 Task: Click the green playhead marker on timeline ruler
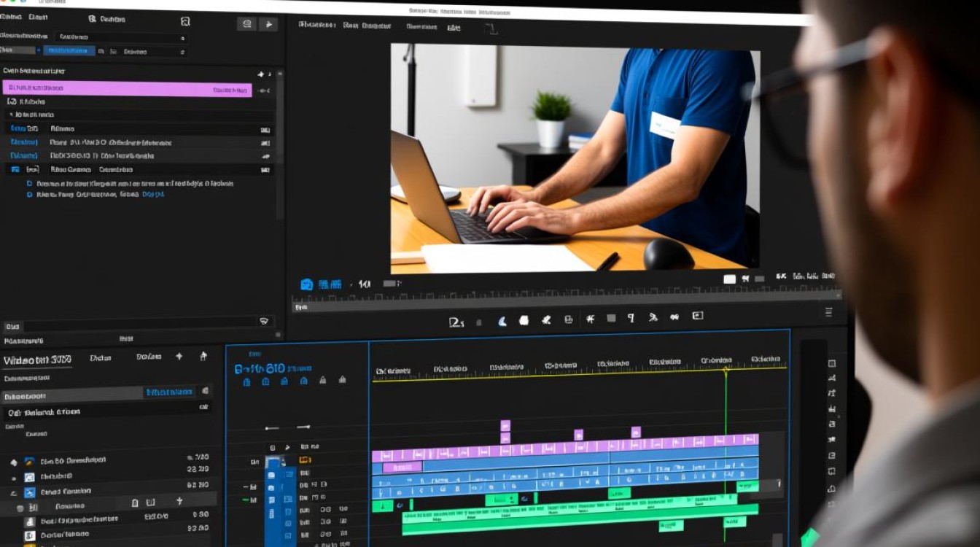click(726, 371)
